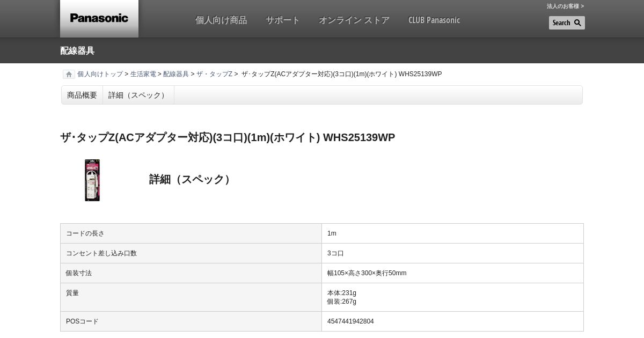Screen dimensions: 644x338
Task: Open CLUB Panasonic menu
Action: pyautogui.click(x=434, y=20)
